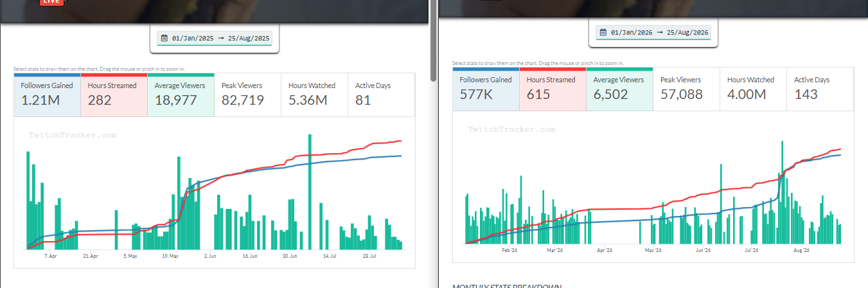The image size is (868, 288).
Task: Toggle Peak Viewers 57,088 stat in right window
Action: click(686, 89)
